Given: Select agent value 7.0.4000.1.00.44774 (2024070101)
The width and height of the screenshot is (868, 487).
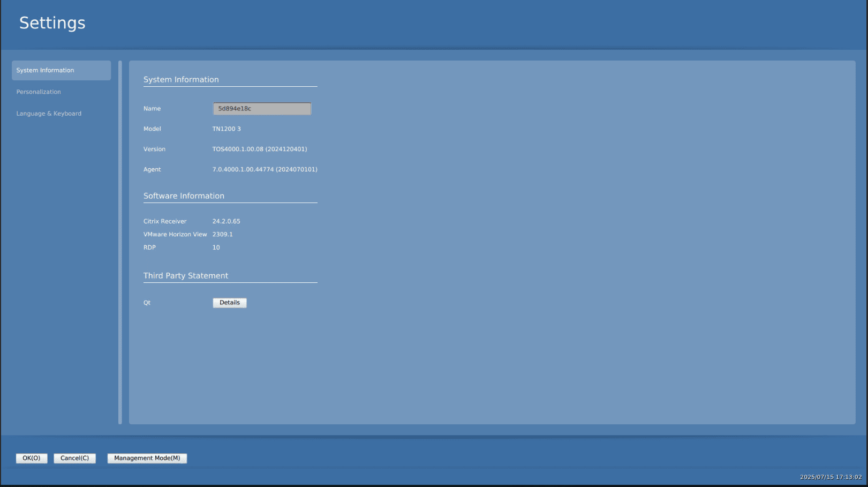Looking at the screenshot, I should 265,170.
